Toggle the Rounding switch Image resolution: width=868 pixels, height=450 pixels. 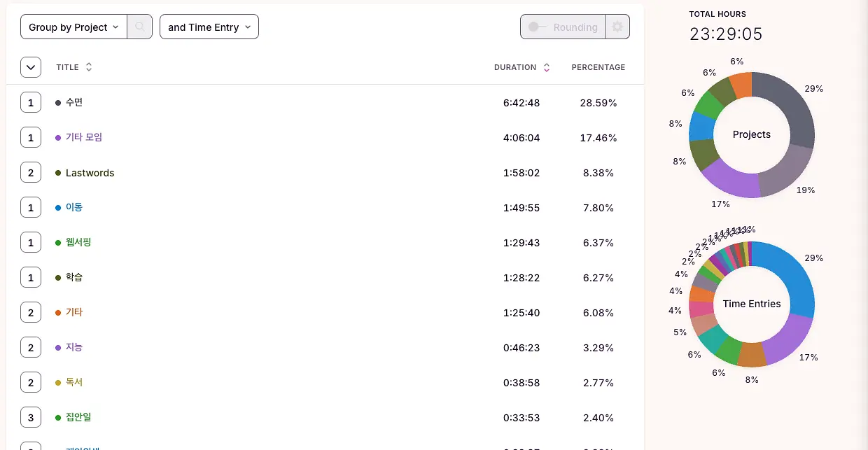538,27
